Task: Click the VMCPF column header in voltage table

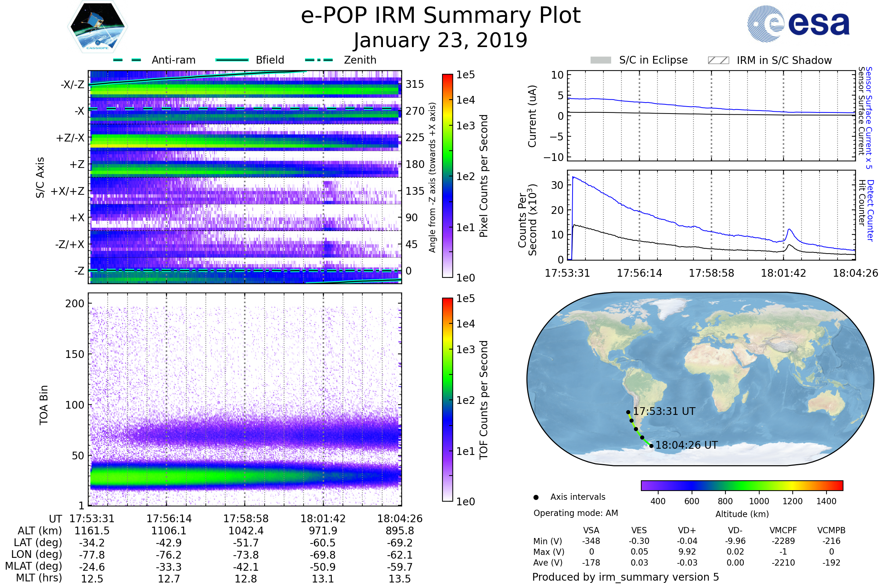Action: tap(783, 531)
